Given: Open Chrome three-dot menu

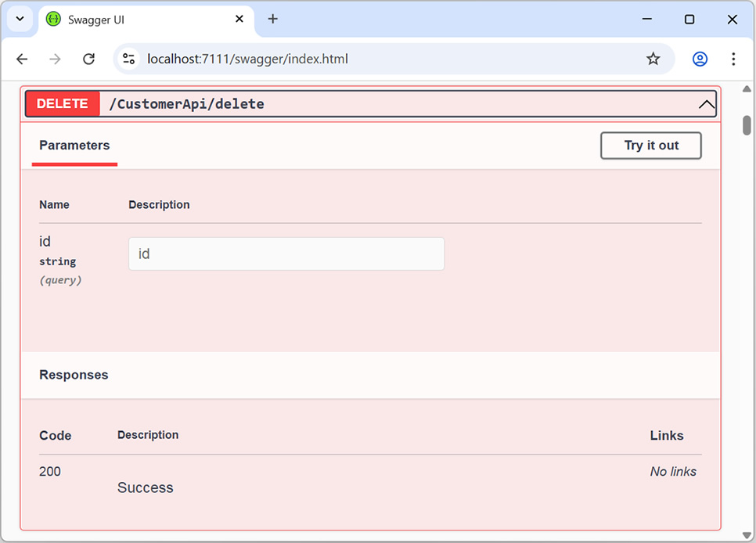Looking at the screenshot, I should [x=733, y=59].
